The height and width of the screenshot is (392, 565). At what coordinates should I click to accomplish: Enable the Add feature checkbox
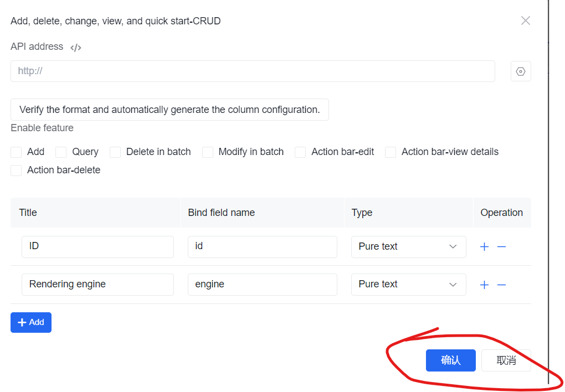16,152
